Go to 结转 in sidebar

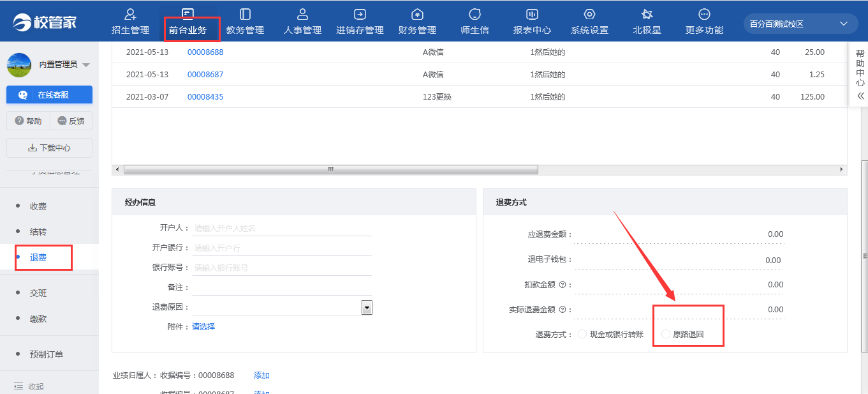[38, 232]
